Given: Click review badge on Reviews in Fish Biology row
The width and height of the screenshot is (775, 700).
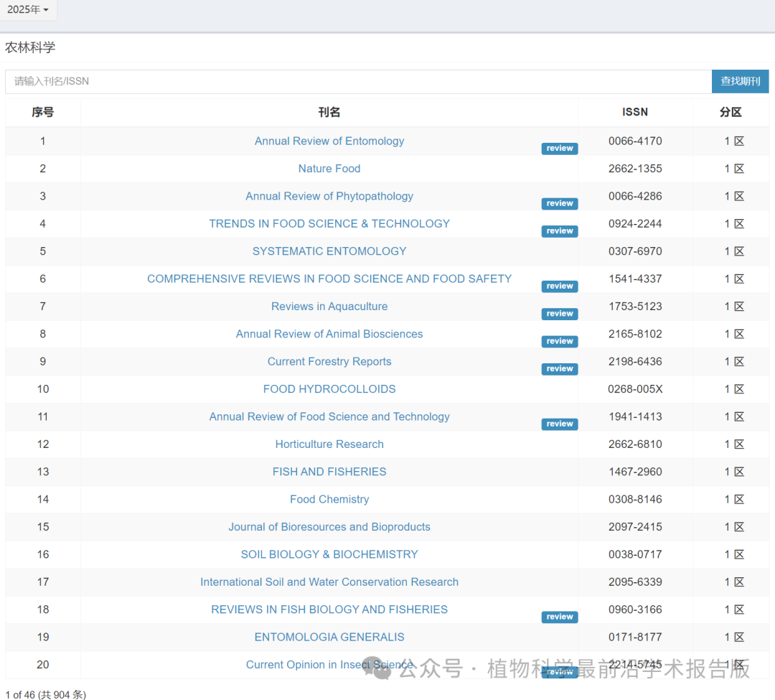Looking at the screenshot, I should [x=559, y=617].
